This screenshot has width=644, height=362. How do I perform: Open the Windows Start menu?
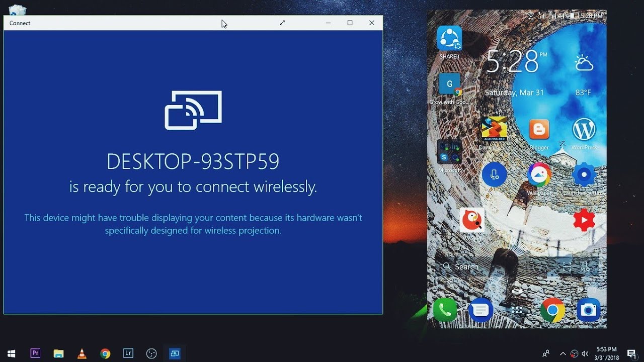point(12,353)
